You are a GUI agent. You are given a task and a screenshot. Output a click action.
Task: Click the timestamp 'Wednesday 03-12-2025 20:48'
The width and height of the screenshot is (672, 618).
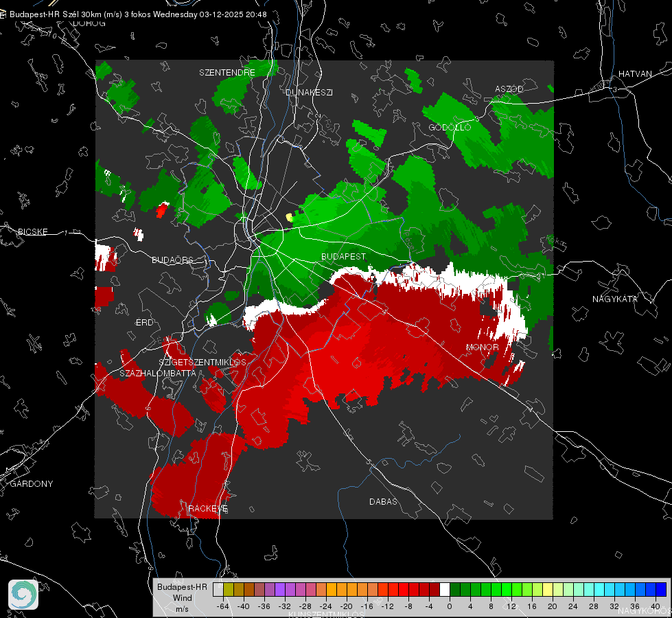pyautogui.click(x=209, y=14)
